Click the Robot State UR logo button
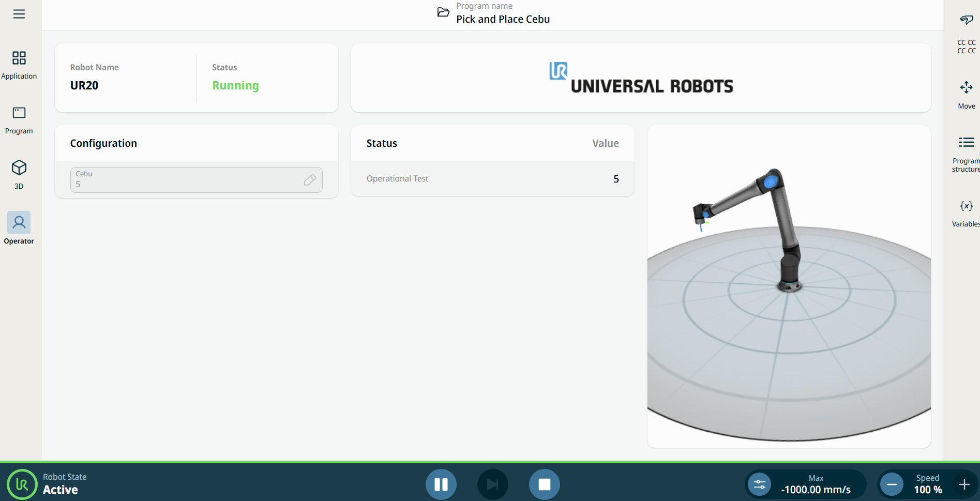The image size is (980, 501). pos(22,484)
